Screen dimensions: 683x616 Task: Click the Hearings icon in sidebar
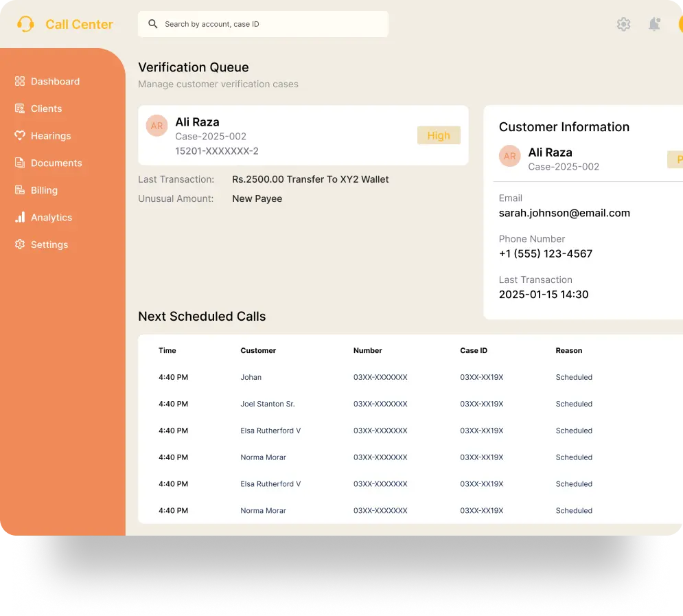point(20,136)
